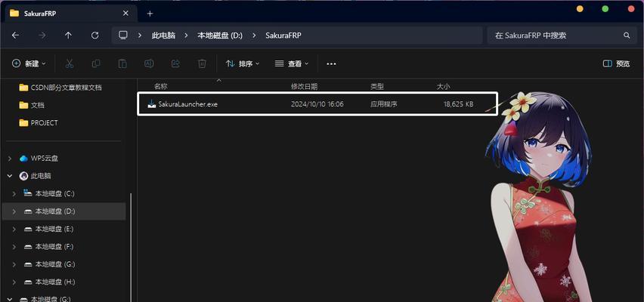Expand the 本地磁盘 (H:) node
Viewport: 644px width, 302px height.
[14, 282]
